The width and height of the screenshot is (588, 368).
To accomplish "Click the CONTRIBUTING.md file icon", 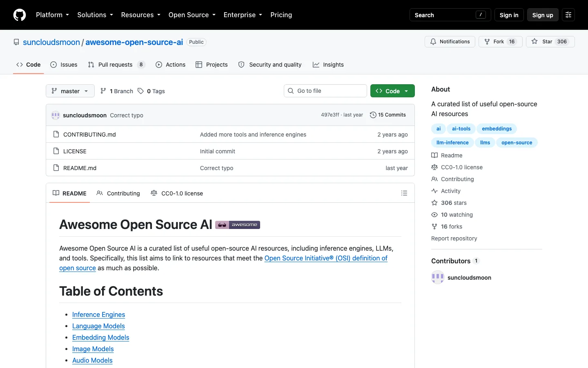I will (x=56, y=134).
